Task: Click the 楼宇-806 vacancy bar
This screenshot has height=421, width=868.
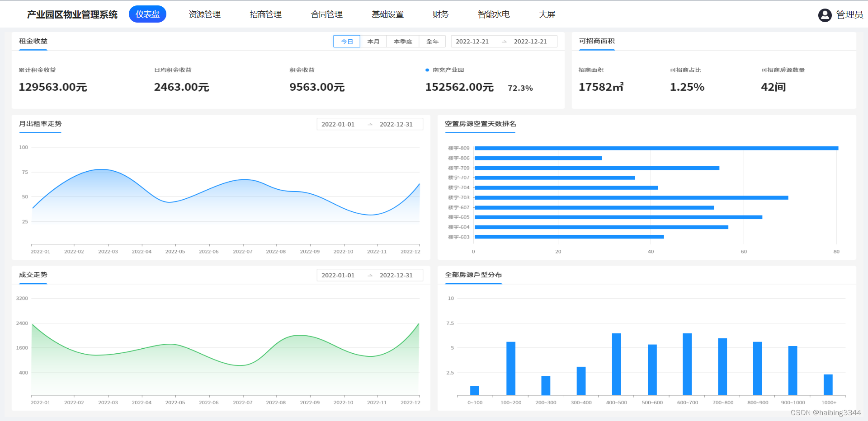Action: point(538,158)
